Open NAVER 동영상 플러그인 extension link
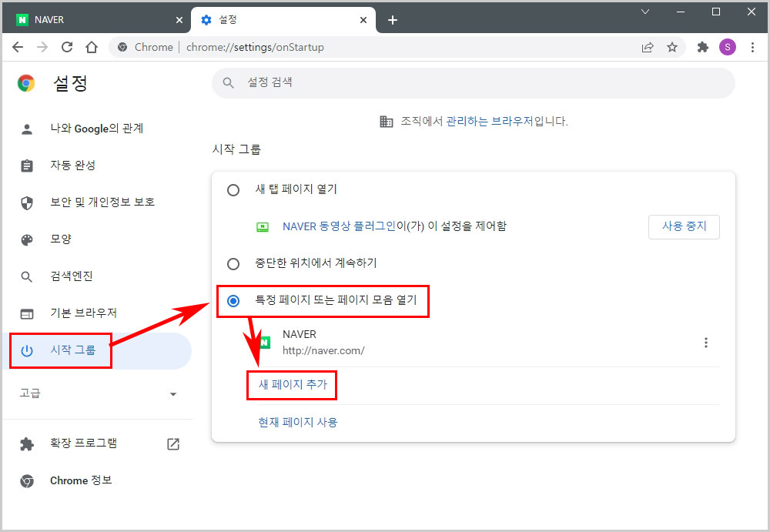The width and height of the screenshot is (770, 532). pyautogui.click(x=339, y=226)
